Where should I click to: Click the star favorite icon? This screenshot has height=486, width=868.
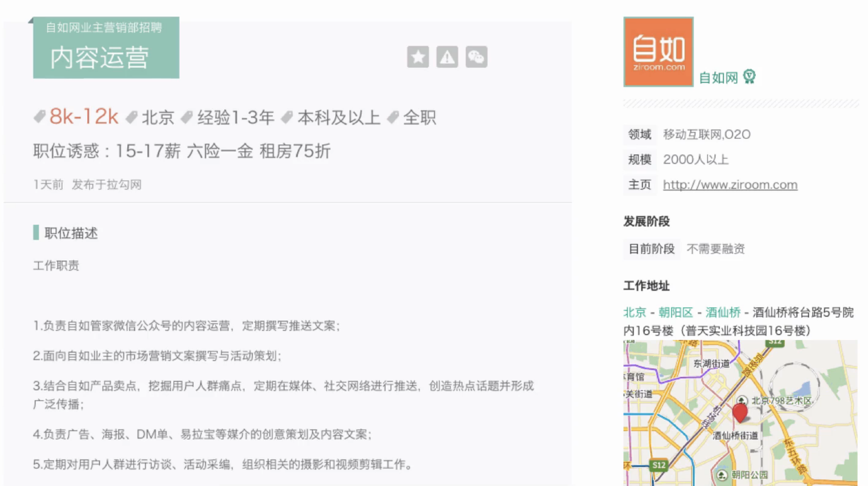pyautogui.click(x=418, y=57)
